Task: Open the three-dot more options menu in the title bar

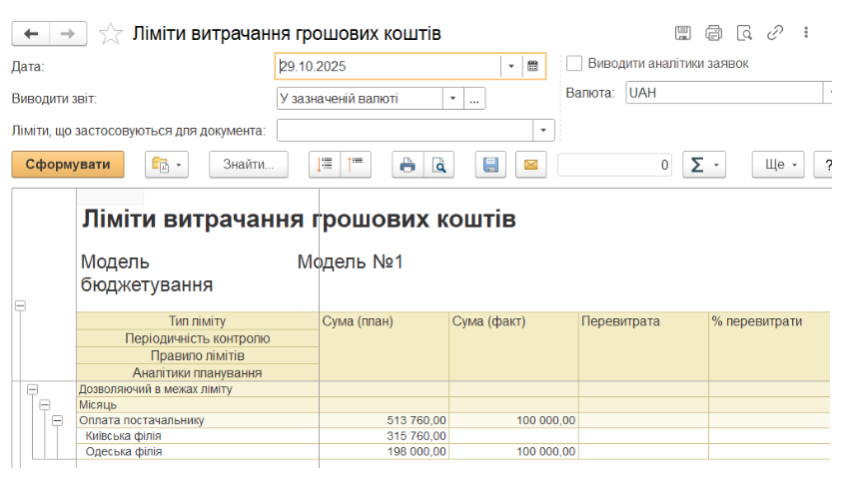Action: point(806,33)
